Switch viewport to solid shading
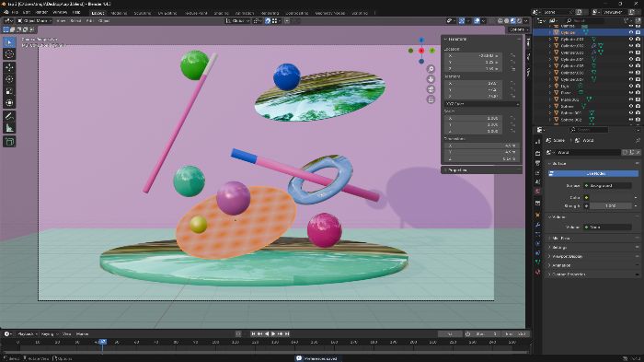This screenshot has height=362, width=644. [506, 20]
